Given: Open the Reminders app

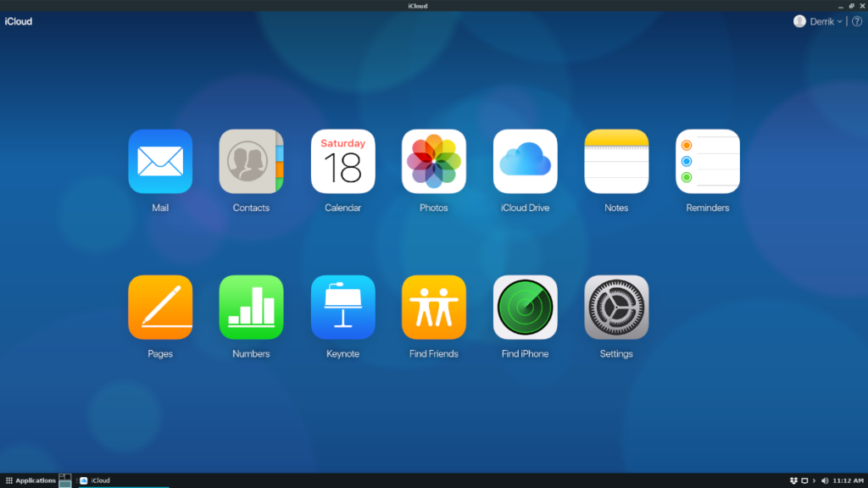Looking at the screenshot, I should pyautogui.click(x=708, y=161).
